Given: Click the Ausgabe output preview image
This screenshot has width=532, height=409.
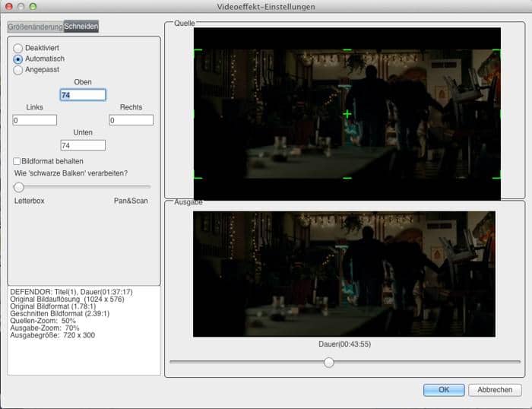Looking at the screenshot, I should coord(344,274).
